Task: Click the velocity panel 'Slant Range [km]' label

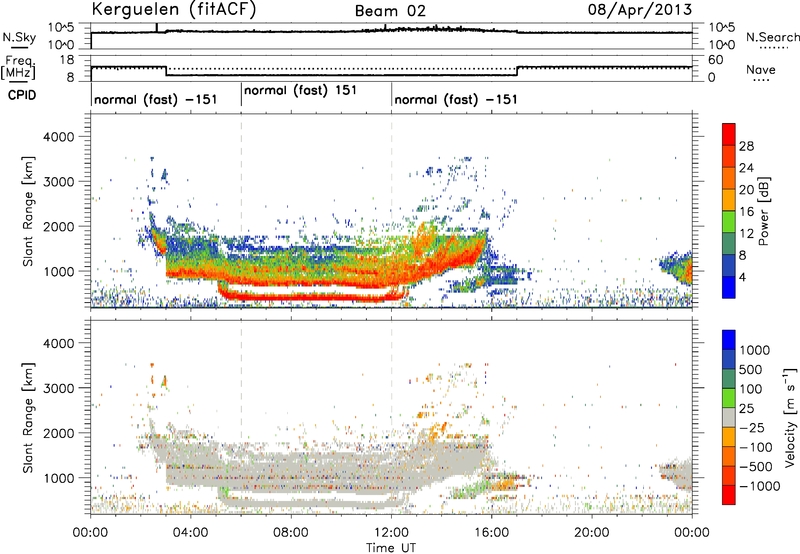Action: [x=28, y=418]
